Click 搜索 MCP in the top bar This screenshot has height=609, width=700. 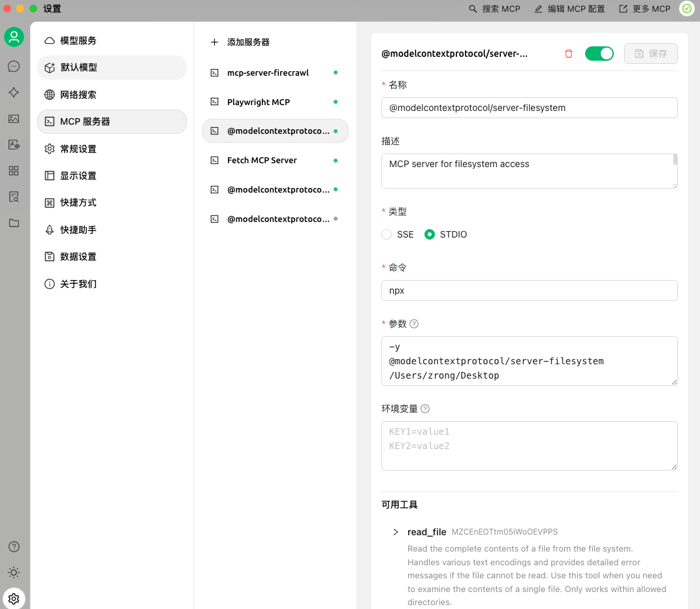pos(495,9)
